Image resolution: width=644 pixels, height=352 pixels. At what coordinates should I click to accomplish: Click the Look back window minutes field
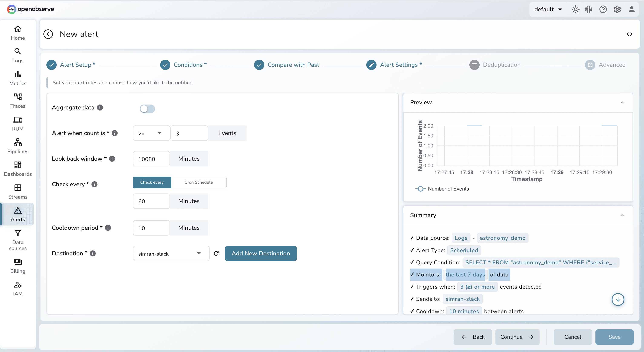[x=151, y=159]
